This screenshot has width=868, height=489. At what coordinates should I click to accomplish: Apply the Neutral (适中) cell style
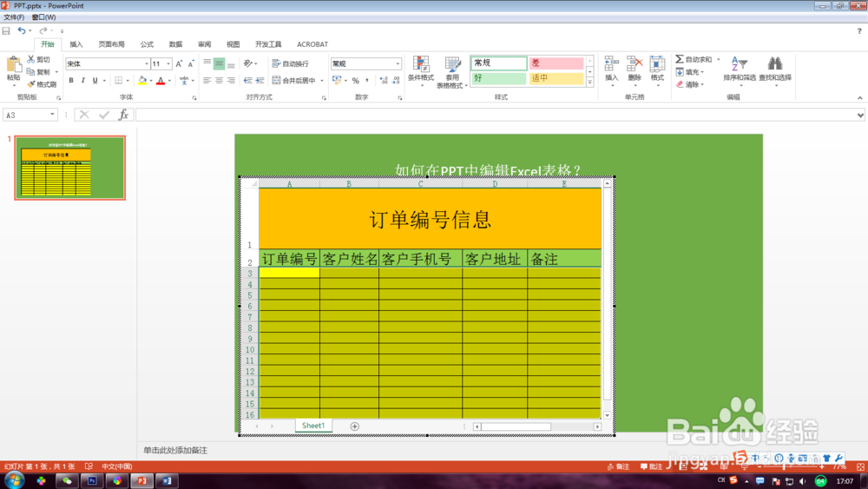(x=556, y=78)
